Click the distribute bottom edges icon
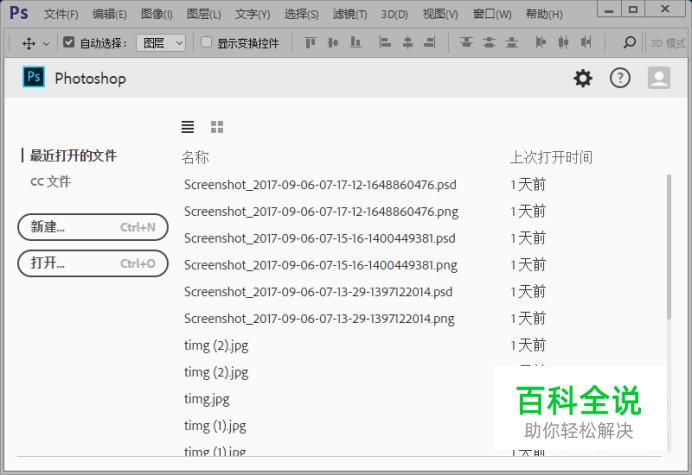692x475 pixels. 511,42
